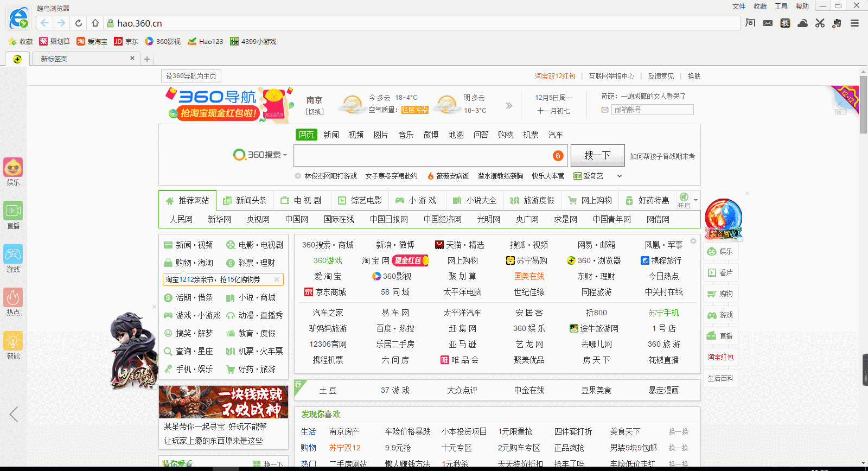Go forward to the next page
The image size is (868, 471).
point(61,23)
